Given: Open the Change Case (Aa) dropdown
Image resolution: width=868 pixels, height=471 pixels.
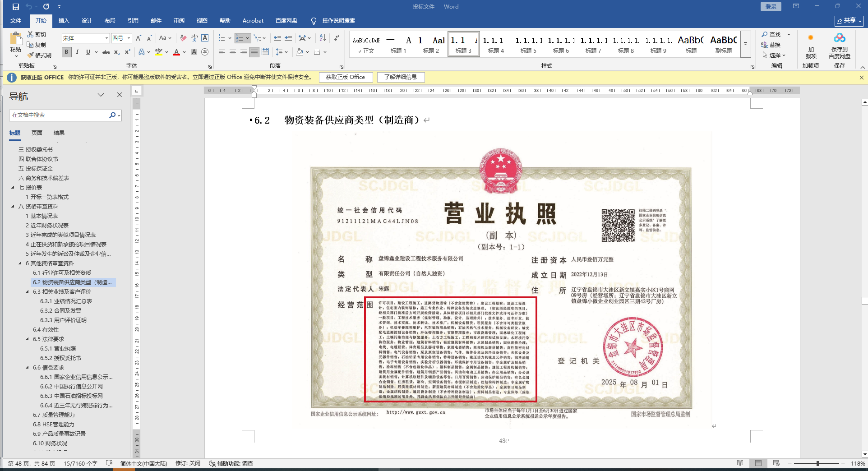Looking at the screenshot, I should coord(165,38).
